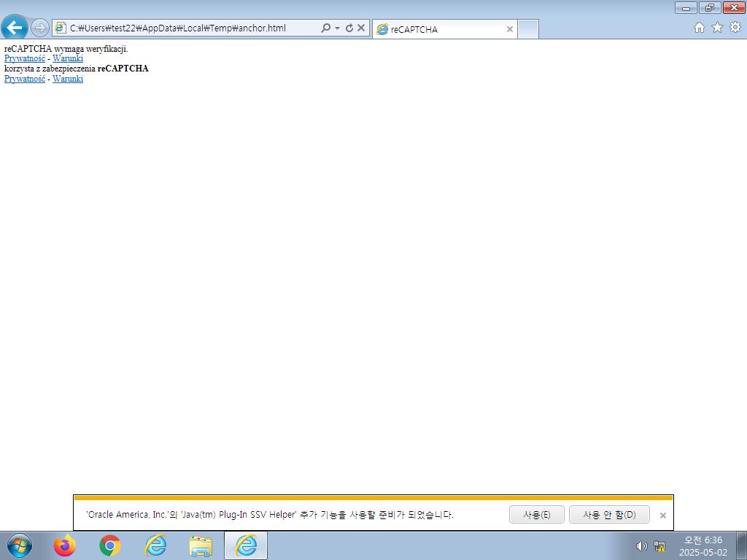Launch Google Chrome from the taskbar
The image size is (747, 560).
pyautogui.click(x=110, y=545)
